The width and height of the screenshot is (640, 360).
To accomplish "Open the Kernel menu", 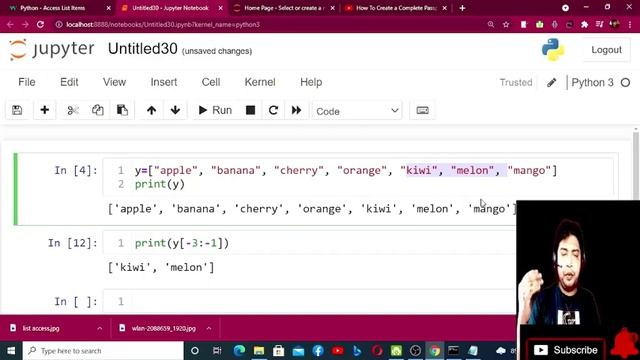I will [x=260, y=82].
